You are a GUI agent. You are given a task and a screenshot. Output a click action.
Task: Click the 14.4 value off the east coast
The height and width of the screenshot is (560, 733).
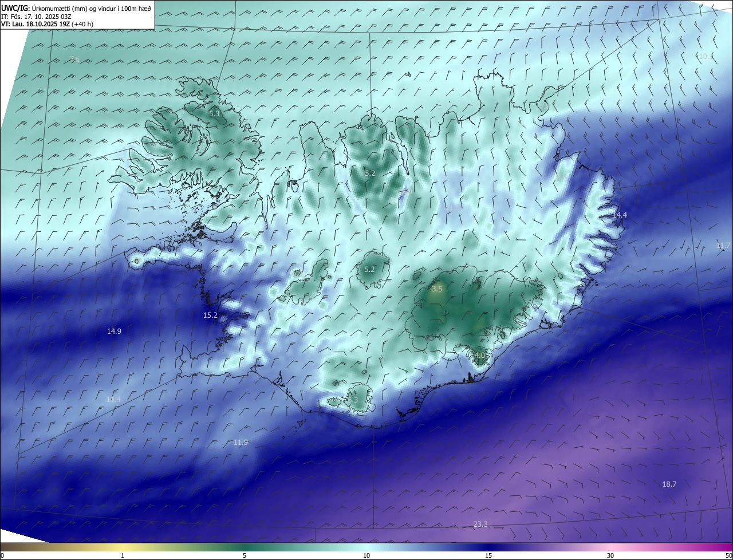click(620, 215)
